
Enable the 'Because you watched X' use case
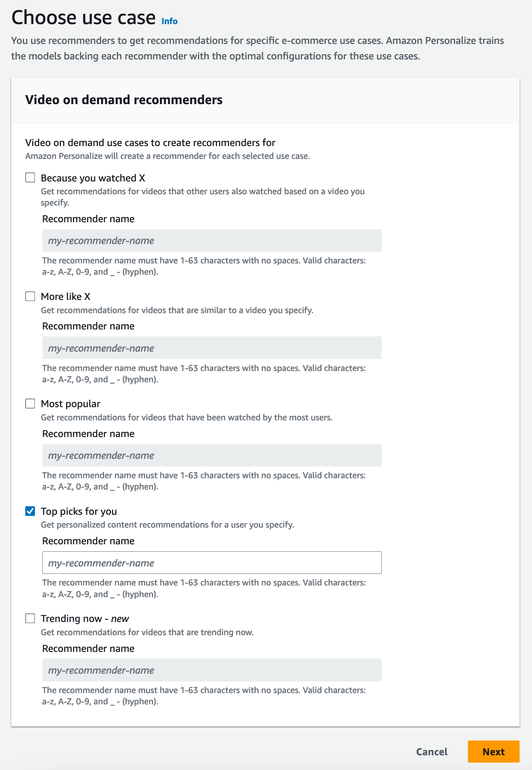30,178
